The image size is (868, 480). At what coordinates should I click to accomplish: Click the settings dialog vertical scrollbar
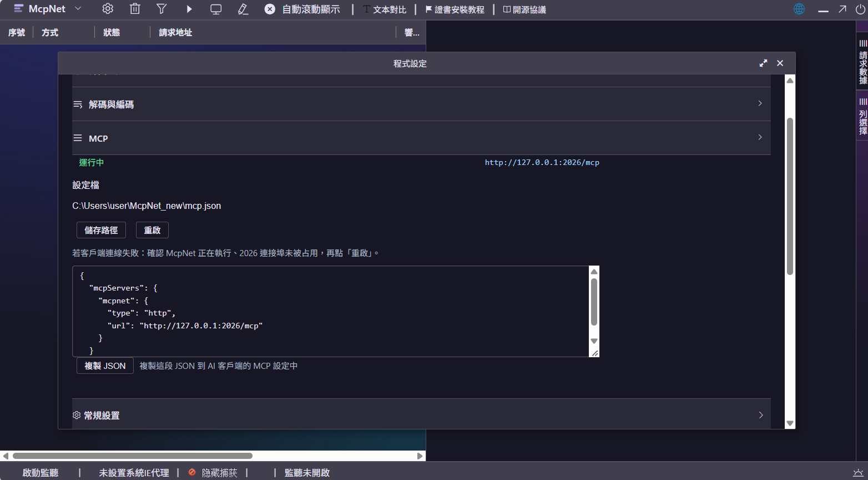click(x=790, y=196)
